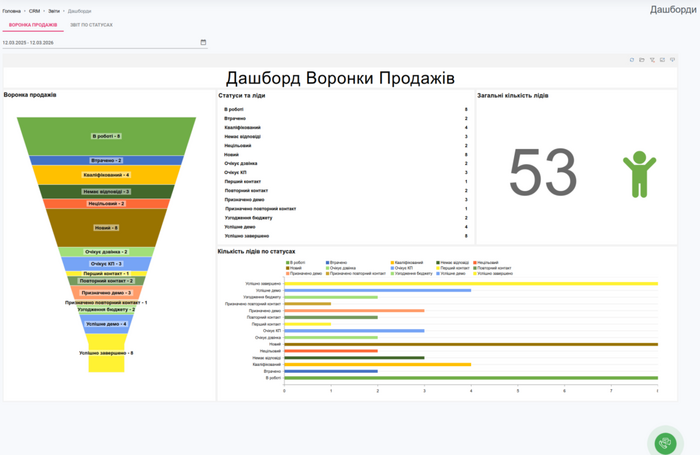This screenshot has width=700, height=455.
Task: Click the folder icon in dashboard toolbar
Action: 642,60
